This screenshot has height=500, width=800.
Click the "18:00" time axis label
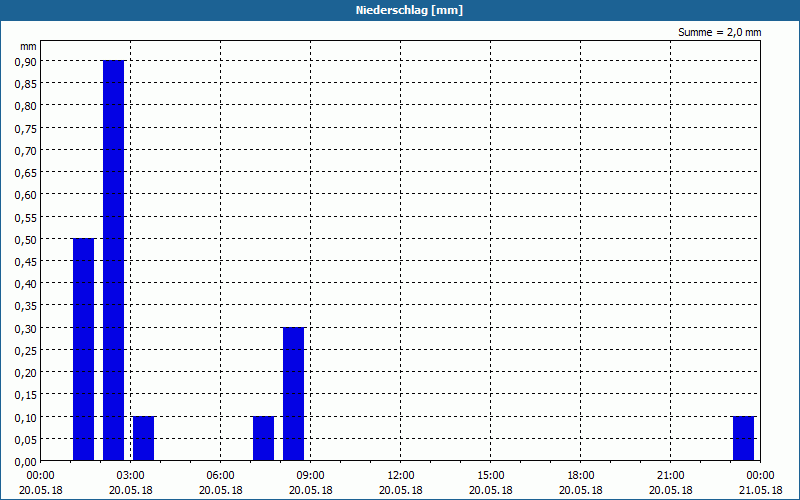click(581, 476)
